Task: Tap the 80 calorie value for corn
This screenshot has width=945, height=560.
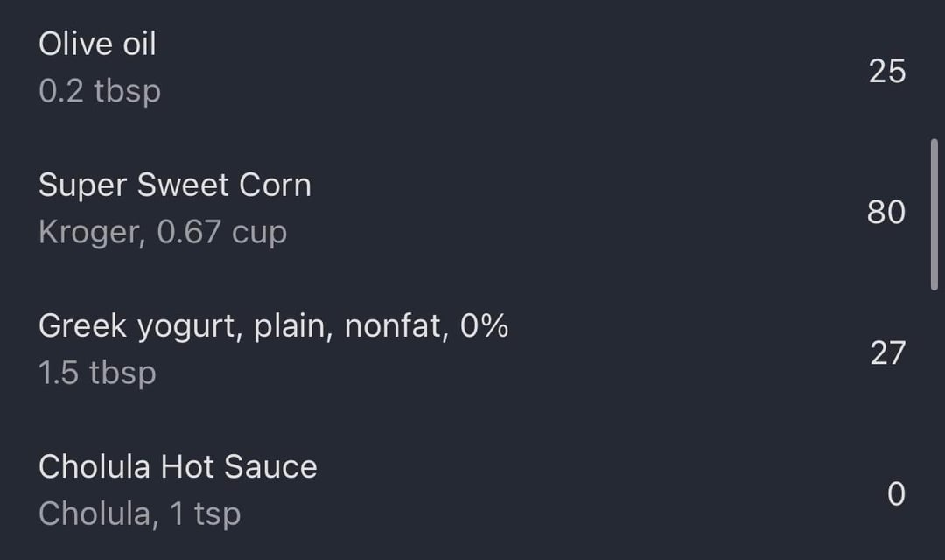Action: (x=886, y=212)
